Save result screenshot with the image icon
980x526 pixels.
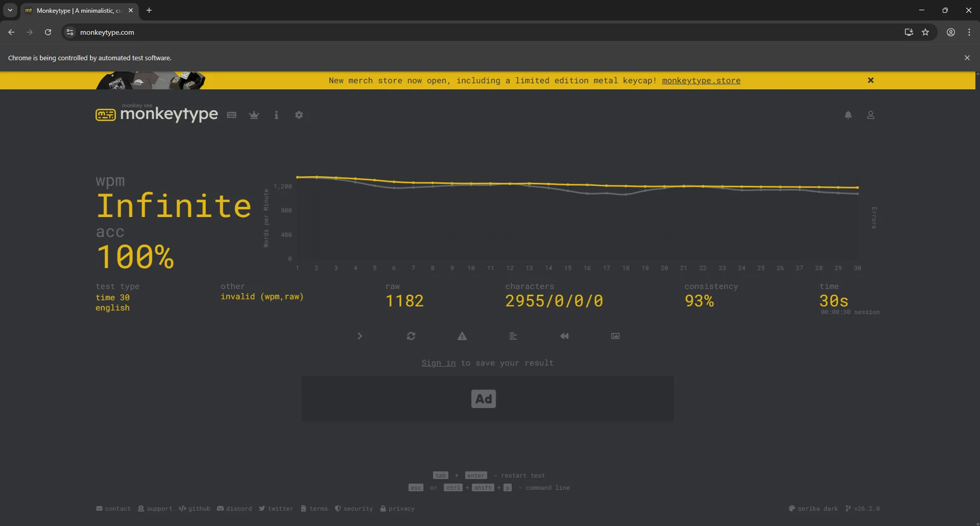tap(615, 336)
